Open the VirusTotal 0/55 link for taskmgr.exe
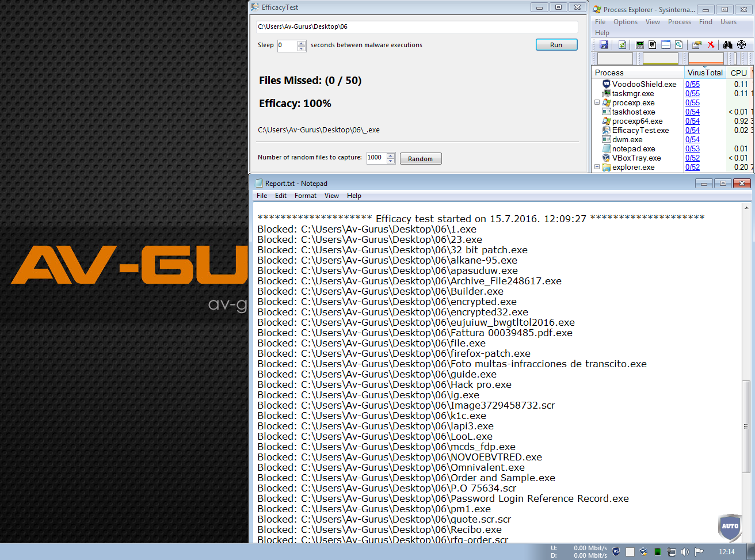Viewport: 755px width, 560px height. pos(692,93)
